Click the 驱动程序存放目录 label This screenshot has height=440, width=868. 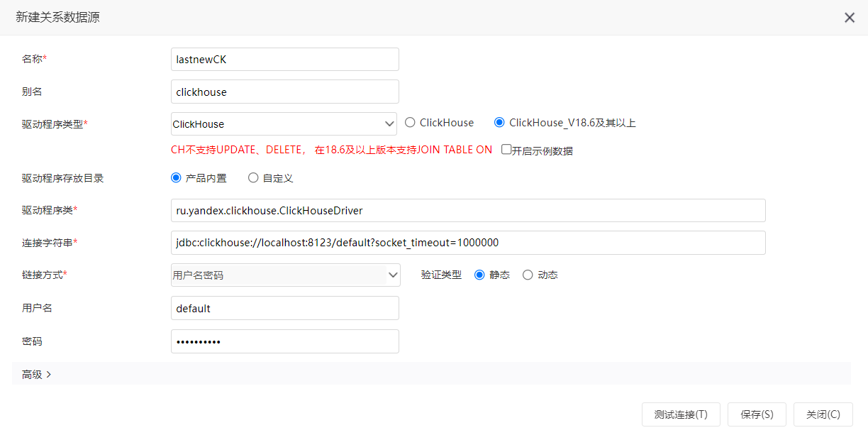(x=62, y=178)
